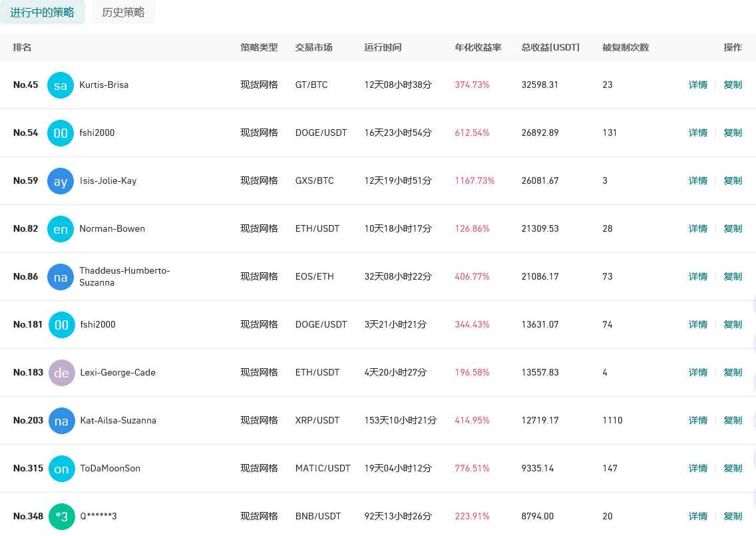Copy Kurtis-Brisa's strategy with 复制
756x536 pixels.
733,85
